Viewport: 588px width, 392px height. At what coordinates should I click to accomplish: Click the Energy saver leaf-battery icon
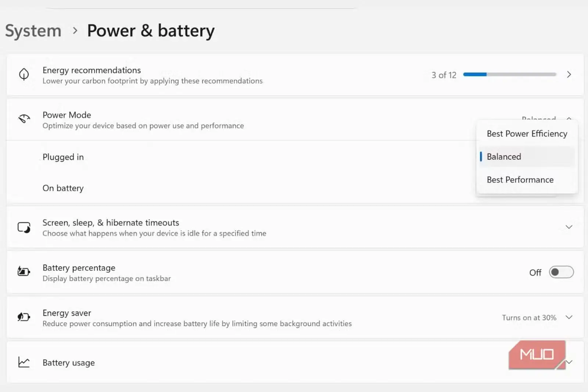coord(24,317)
